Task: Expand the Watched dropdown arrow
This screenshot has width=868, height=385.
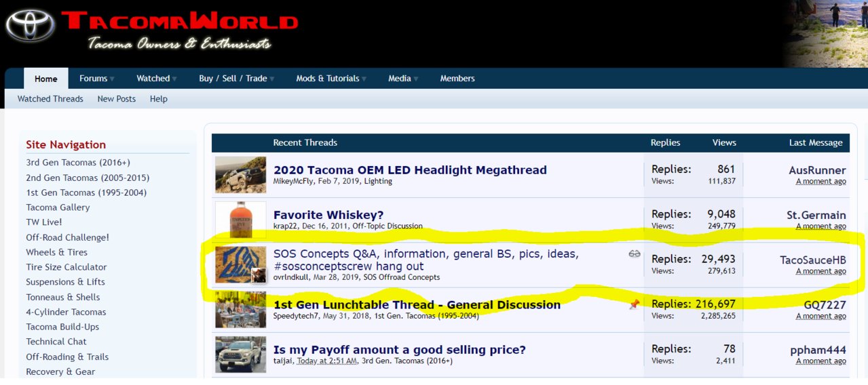Action: pos(174,79)
